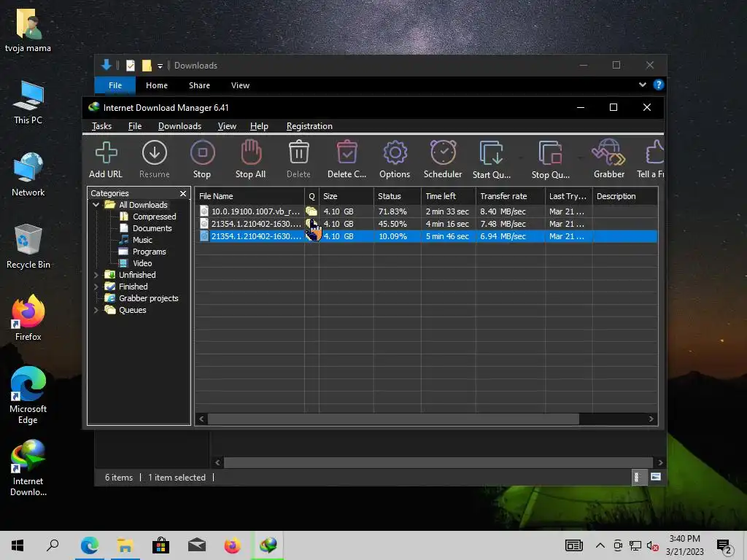Image resolution: width=747 pixels, height=560 pixels.
Task: Click the Windows Start button
Action: tap(18, 545)
